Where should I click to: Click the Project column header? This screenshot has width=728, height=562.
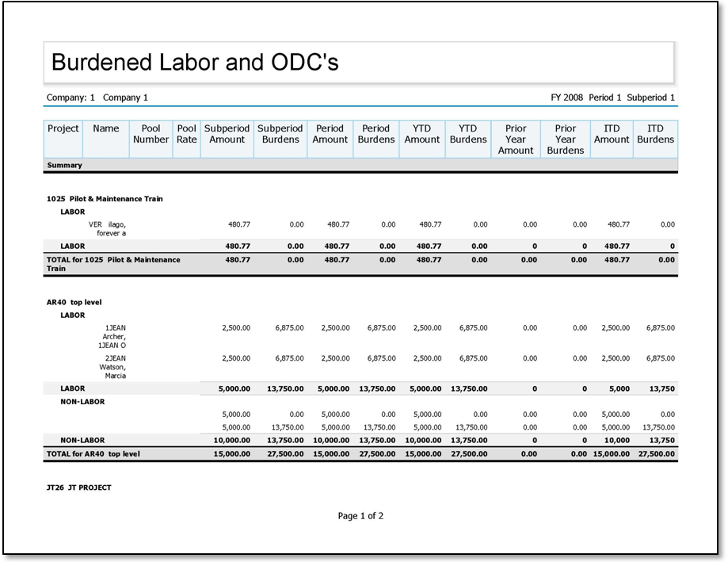coord(63,128)
